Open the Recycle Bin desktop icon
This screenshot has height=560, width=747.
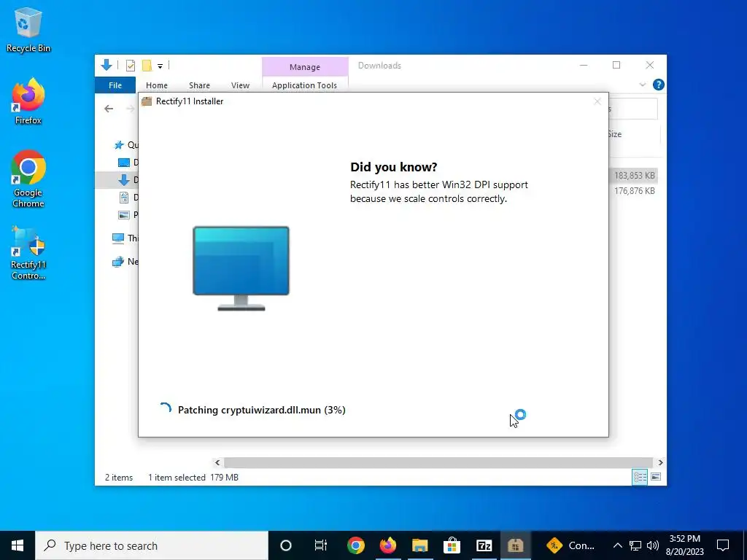coord(28,30)
